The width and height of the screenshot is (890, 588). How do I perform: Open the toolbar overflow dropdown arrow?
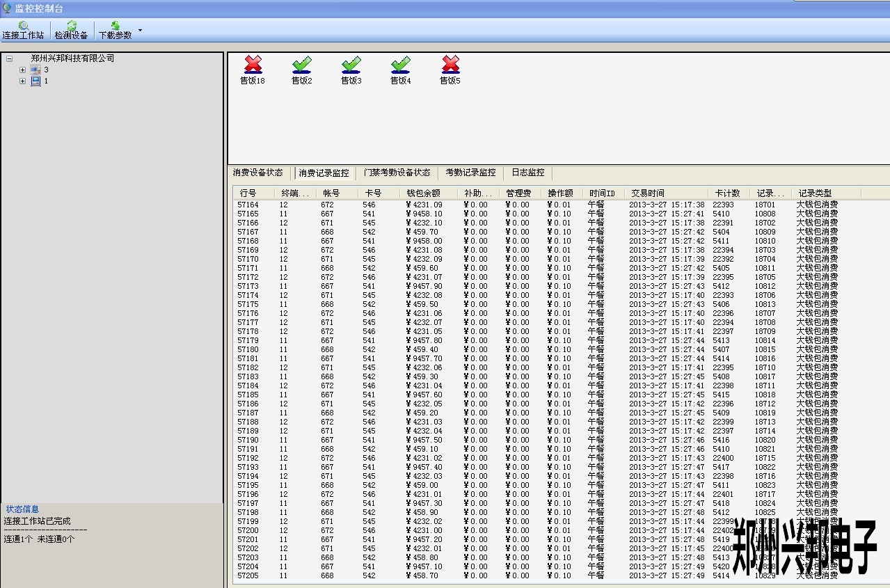(140, 31)
